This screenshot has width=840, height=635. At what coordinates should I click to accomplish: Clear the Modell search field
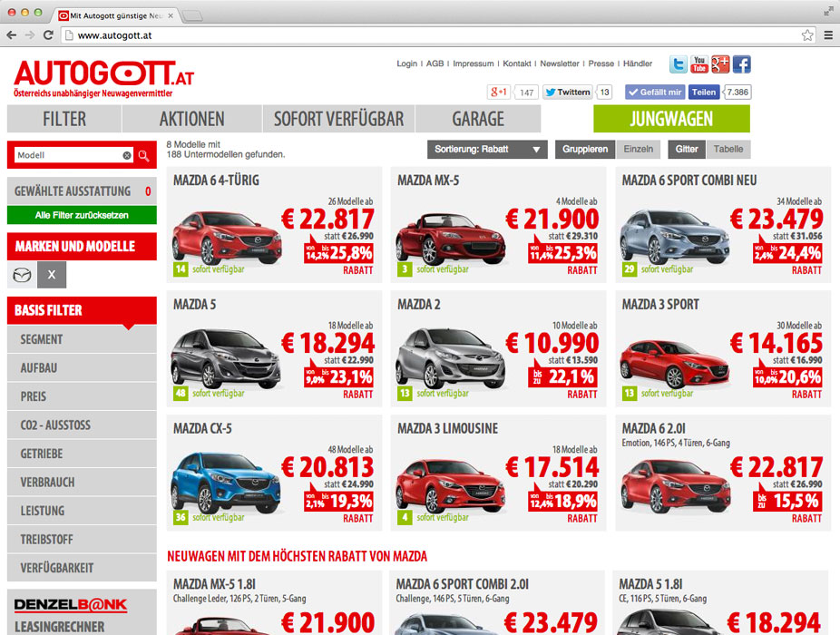127,156
